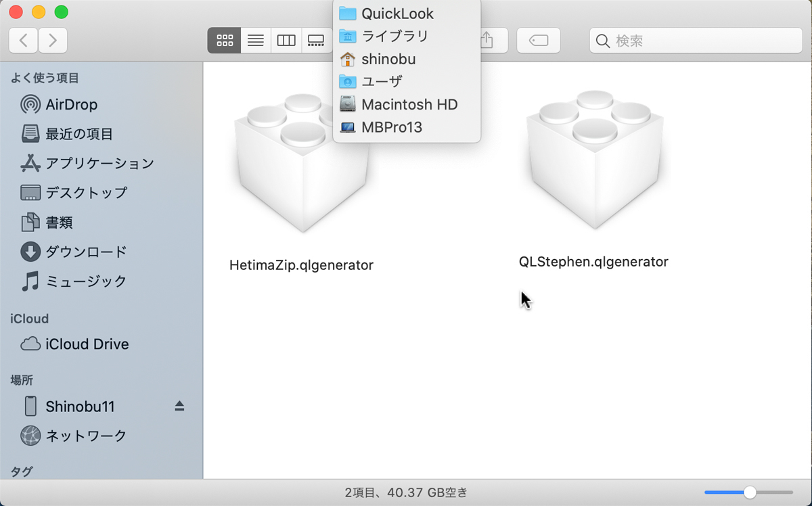
Task: Open ダウンロード in the sidebar
Action: coord(101,252)
